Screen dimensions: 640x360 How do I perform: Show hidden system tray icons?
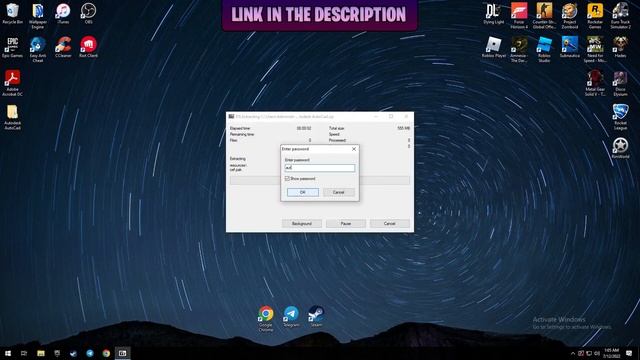pos(572,353)
